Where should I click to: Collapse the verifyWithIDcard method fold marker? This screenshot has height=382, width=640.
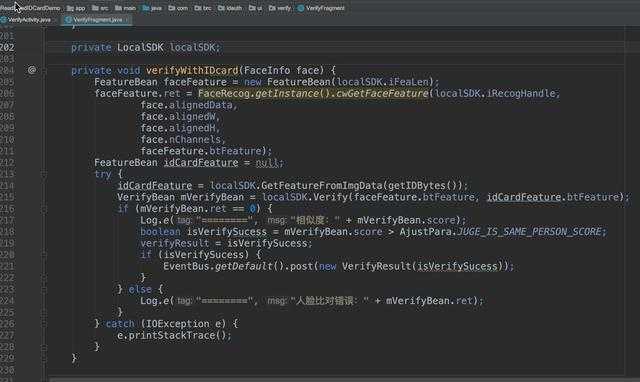[44, 70]
